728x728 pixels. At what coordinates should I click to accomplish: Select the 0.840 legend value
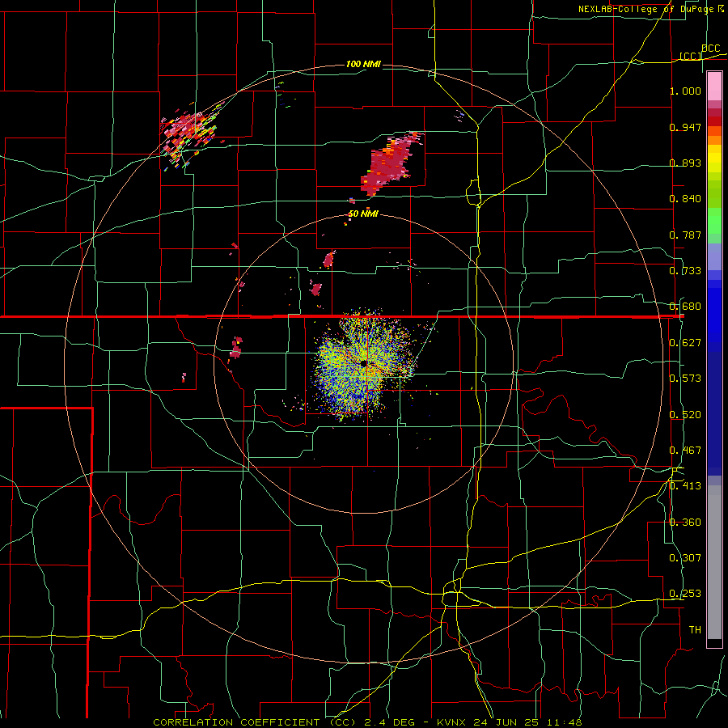click(685, 199)
